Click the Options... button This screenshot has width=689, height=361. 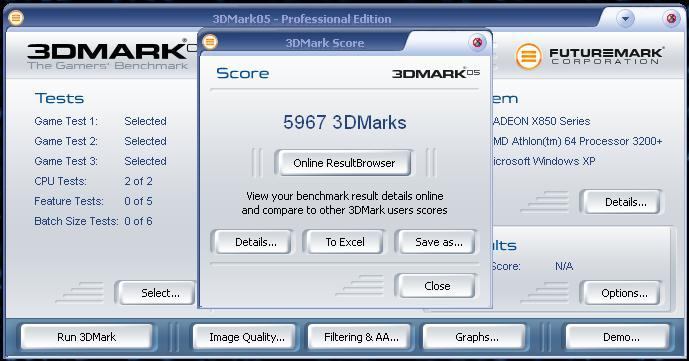coord(624,293)
